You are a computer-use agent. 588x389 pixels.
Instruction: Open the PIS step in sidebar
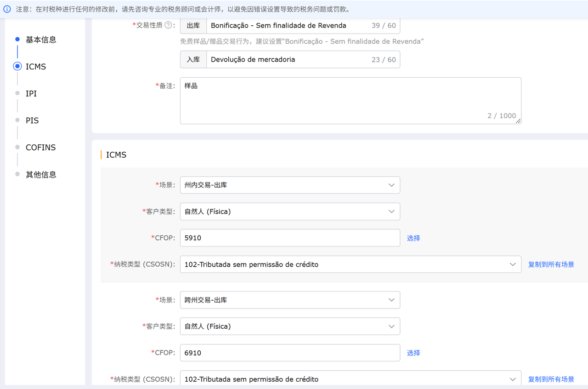32,120
